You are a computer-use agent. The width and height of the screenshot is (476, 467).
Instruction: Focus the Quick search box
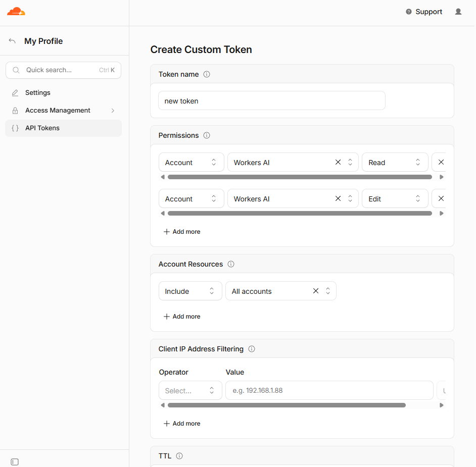64,70
